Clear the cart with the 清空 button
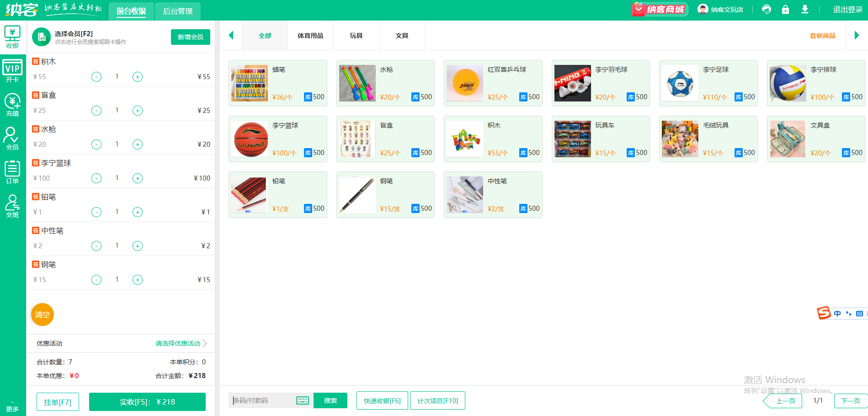The width and height of the screenshot is (868, 416). click(x=42, y=315)
